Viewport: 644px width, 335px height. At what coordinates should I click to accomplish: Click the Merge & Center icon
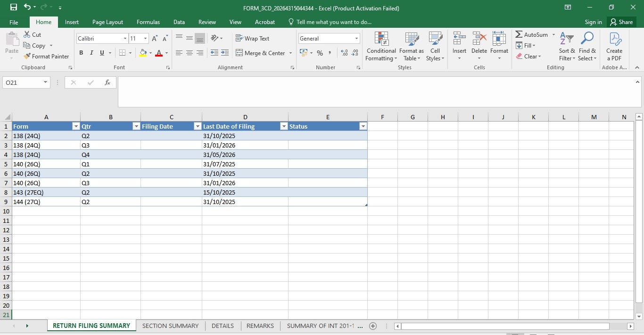[239, 53]
